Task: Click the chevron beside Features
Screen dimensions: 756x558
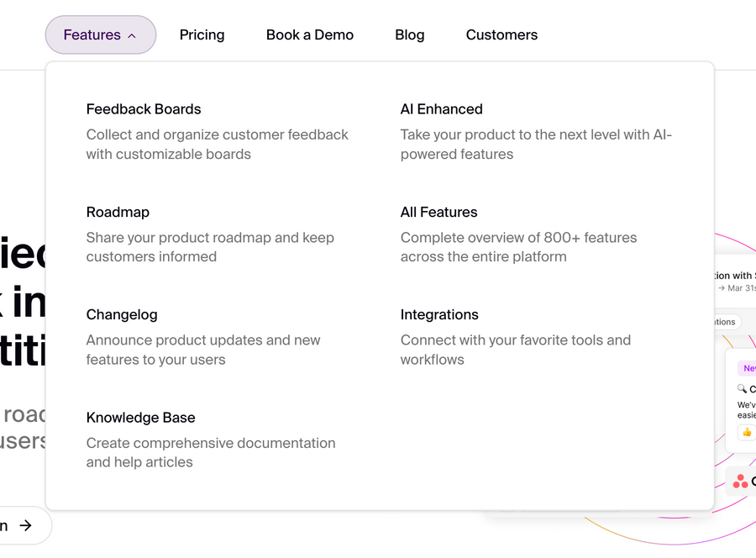Action: point(132,35)
